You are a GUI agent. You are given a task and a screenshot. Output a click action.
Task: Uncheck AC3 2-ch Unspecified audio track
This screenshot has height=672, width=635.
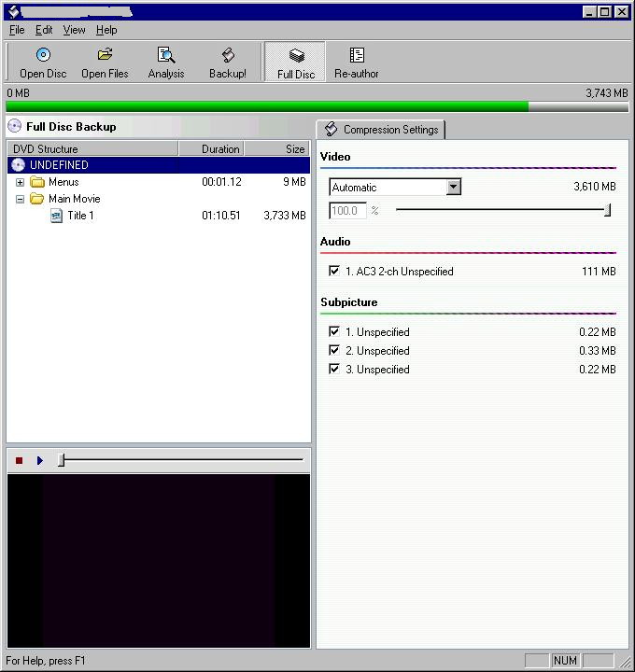[334, 271]
